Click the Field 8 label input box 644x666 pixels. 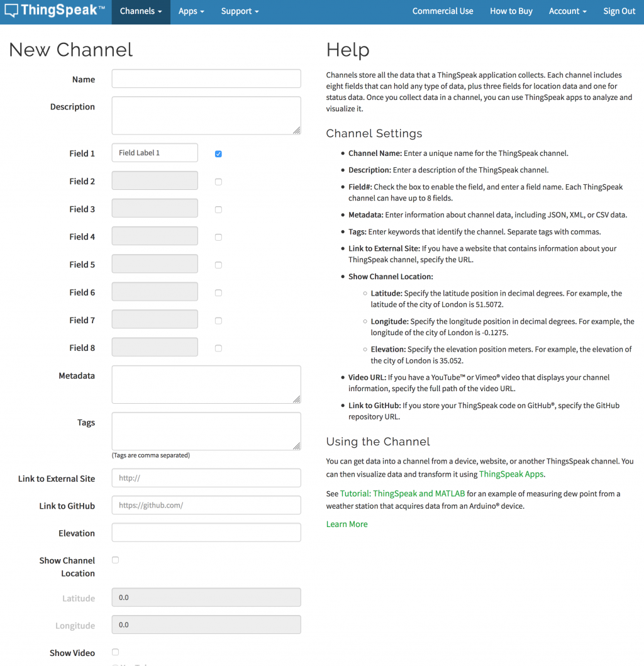155,347
